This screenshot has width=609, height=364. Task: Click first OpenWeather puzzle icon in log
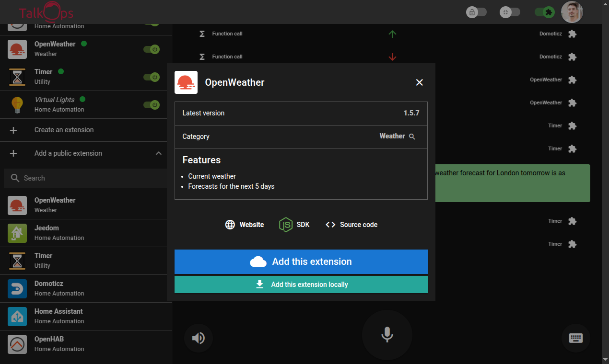(572, 80)
